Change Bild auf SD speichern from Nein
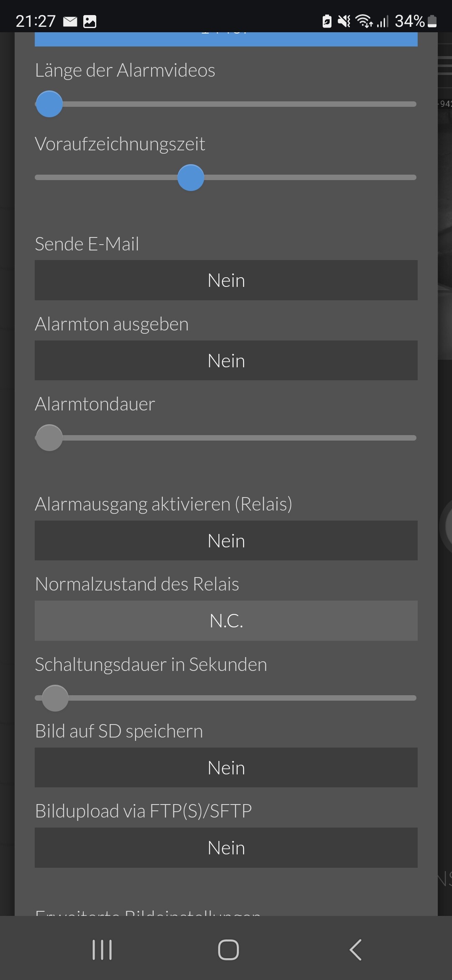452x980 pixels. point(226,768)
